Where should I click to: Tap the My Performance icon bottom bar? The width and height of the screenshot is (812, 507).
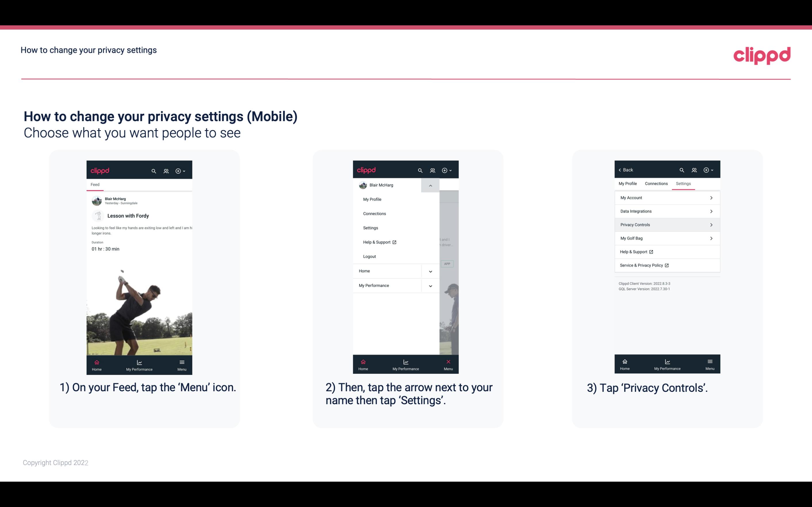coord(139,364)
